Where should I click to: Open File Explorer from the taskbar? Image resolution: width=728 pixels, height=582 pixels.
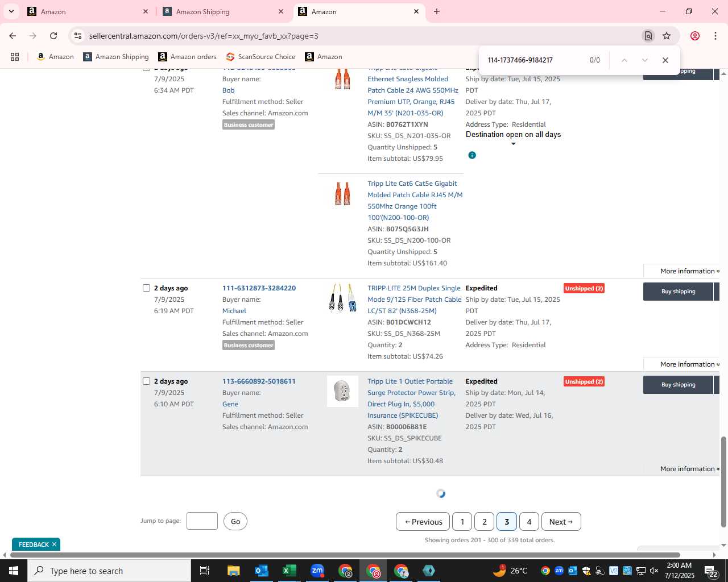tap(234, 571)
